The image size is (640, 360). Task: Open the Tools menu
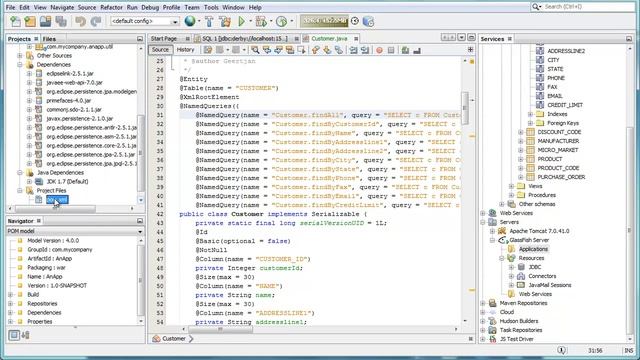click(x=211, y=7)
